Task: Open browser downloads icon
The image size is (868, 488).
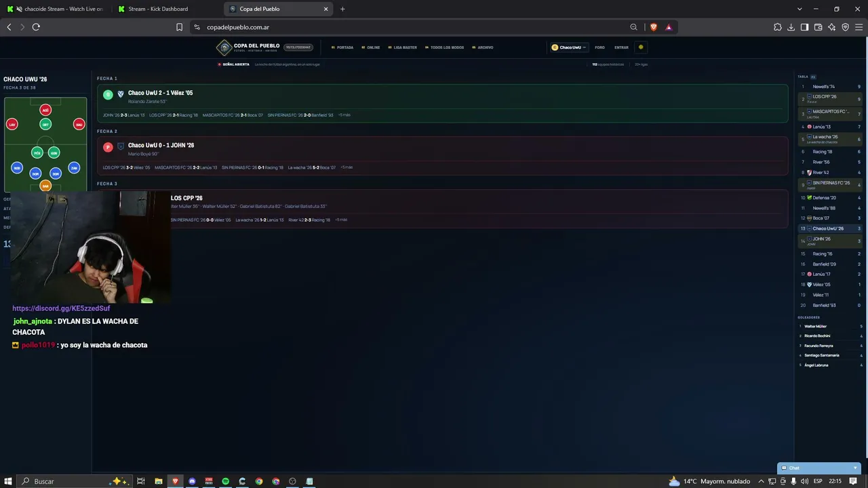Action: (791, 27)
